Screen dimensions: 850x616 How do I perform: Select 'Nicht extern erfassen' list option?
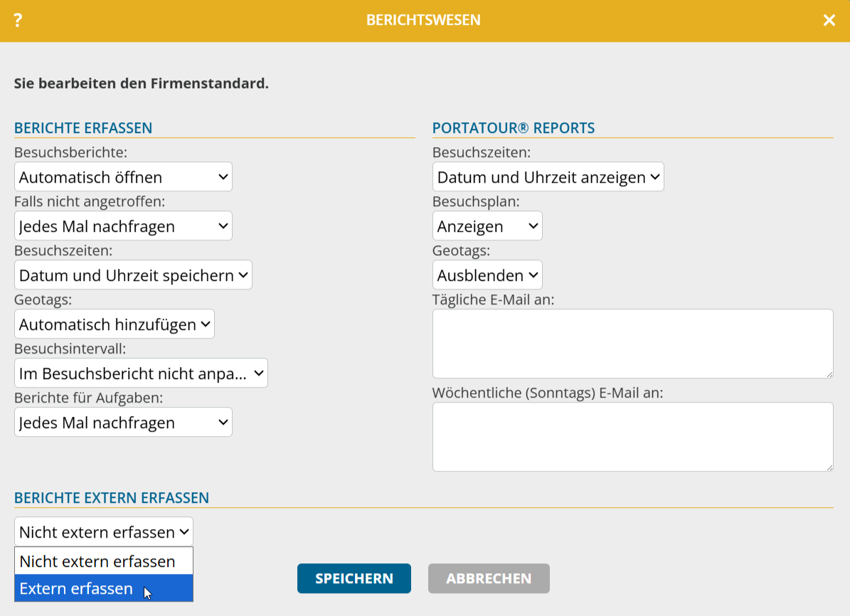[104, 561]
